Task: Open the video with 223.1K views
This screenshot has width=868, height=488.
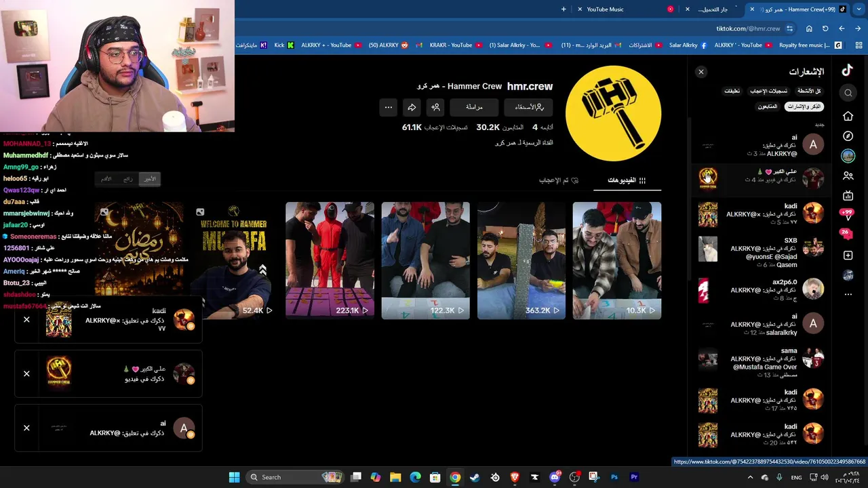Action: pyautogui.click(x=330, y=260)
